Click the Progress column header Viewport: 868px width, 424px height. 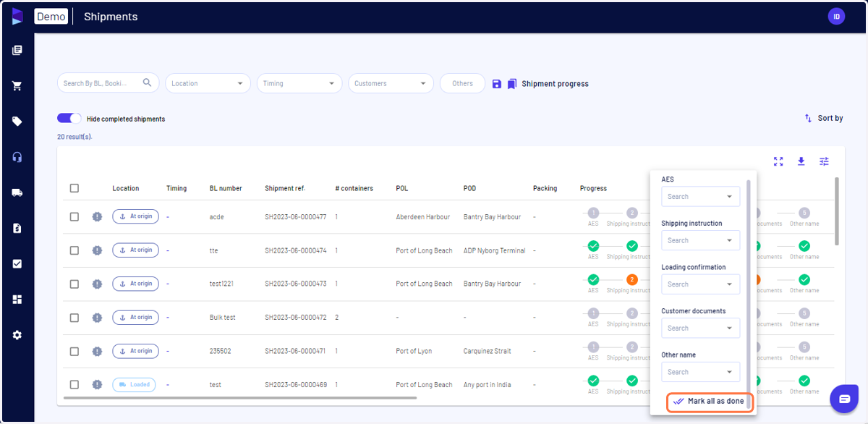(593, 188)
